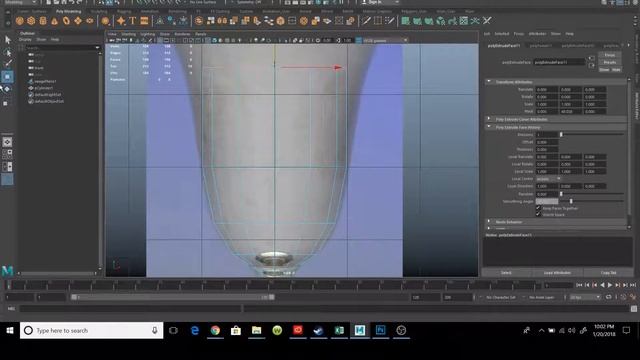The width and height of the screenshot is (640, 360).
Task: Click the Windows taskbar search box
Action: pyautogui.click(x=92, y=330)
